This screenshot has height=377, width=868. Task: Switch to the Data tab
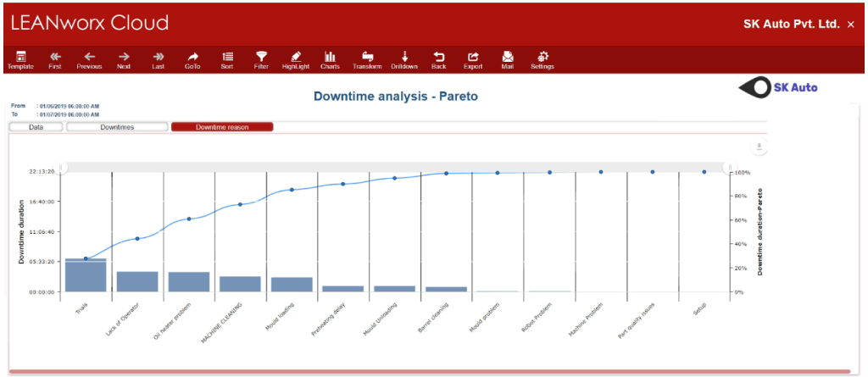coord(36,127)
